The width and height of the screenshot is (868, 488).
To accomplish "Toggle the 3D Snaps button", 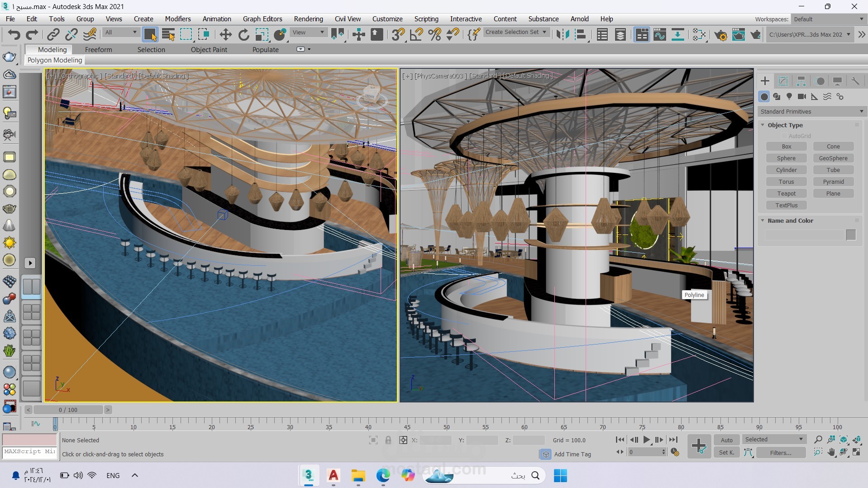I will coord(398,34).
